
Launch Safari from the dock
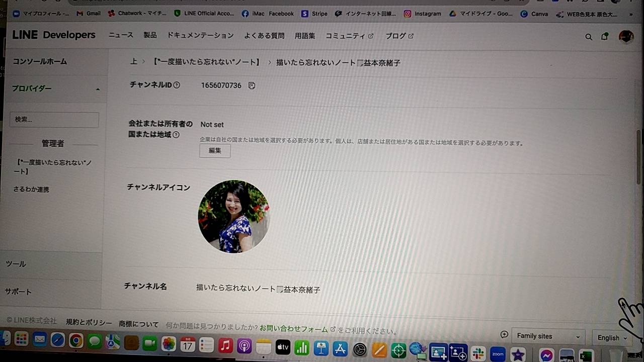(x=57, y=340)
